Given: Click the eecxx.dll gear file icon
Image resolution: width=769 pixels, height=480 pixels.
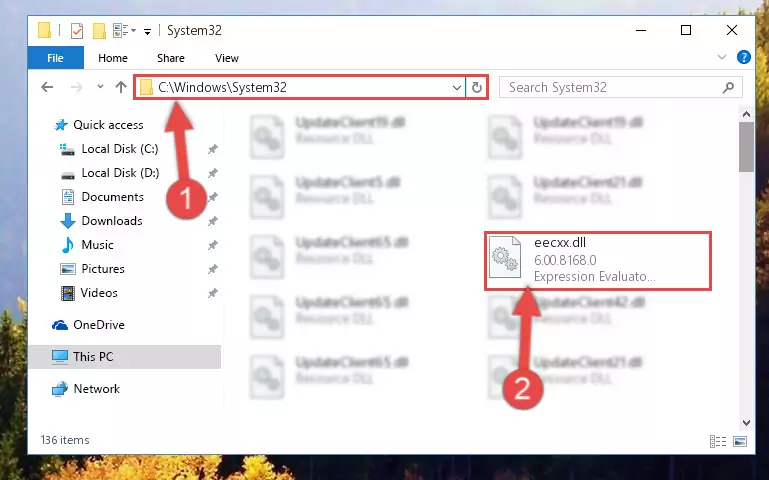Looking at the screenshot, I should 505,257.
